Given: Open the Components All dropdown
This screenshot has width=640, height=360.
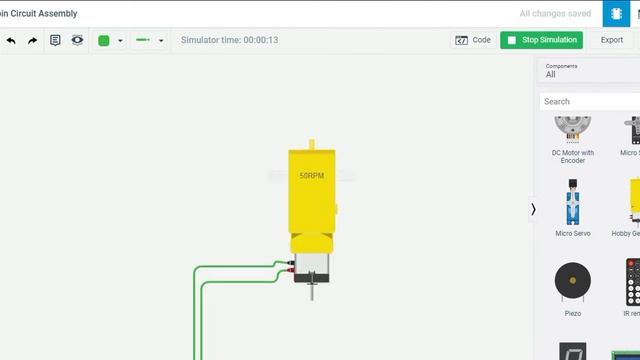Looking at the screenshot, I should click(x=588, y=71).
